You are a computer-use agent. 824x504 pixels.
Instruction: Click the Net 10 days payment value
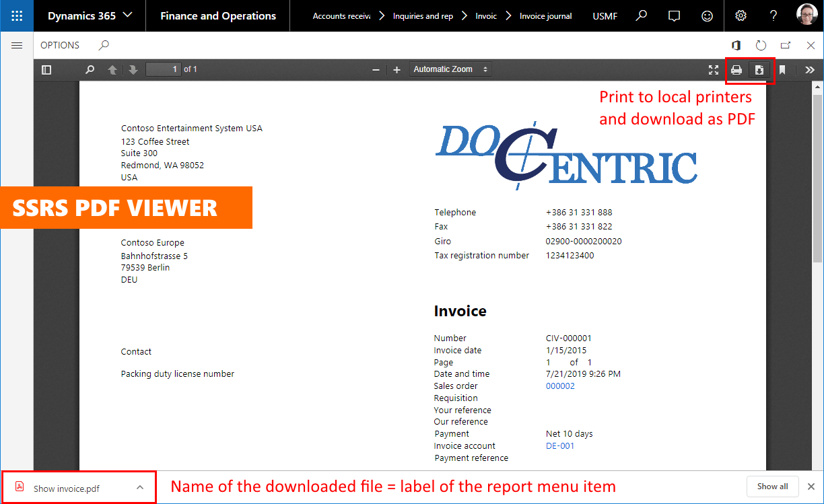pyautogui.click(x=570, y=434)
